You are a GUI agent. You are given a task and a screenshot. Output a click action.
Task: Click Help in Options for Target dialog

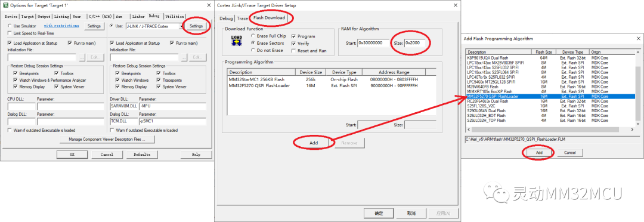pos(196,154)
